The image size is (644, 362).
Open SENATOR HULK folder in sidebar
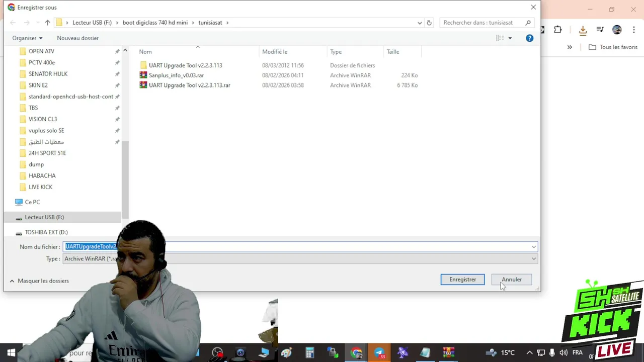pos(48,74)
